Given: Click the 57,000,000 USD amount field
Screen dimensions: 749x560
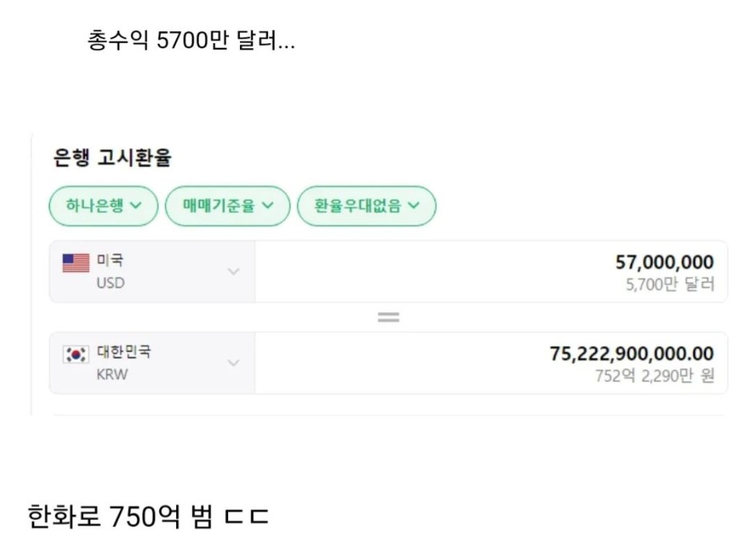Looking at the screenshot, I should click(664, 262).
